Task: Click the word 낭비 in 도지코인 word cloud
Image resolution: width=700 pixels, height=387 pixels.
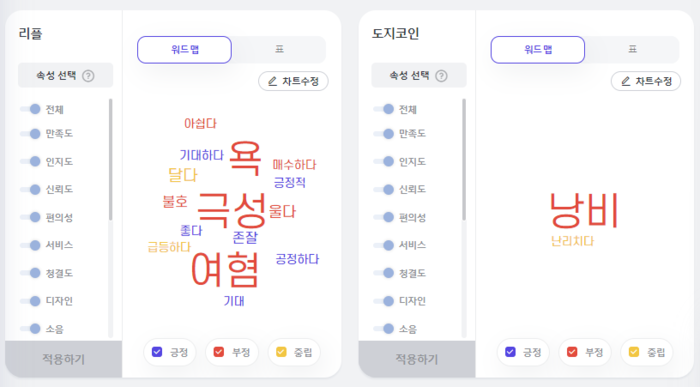Action: pos(583,210)
